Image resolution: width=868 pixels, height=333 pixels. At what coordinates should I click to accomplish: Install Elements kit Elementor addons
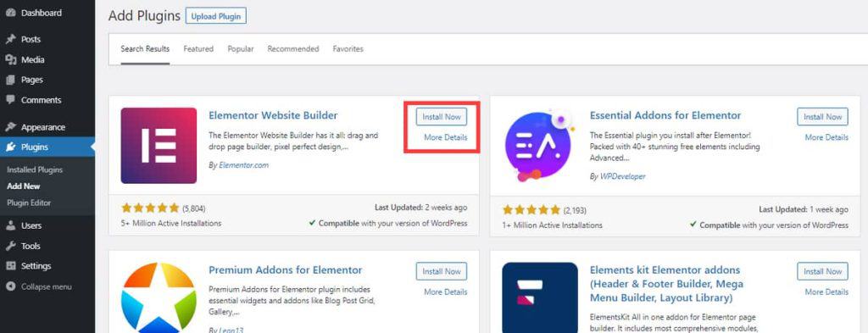(822, 272)
